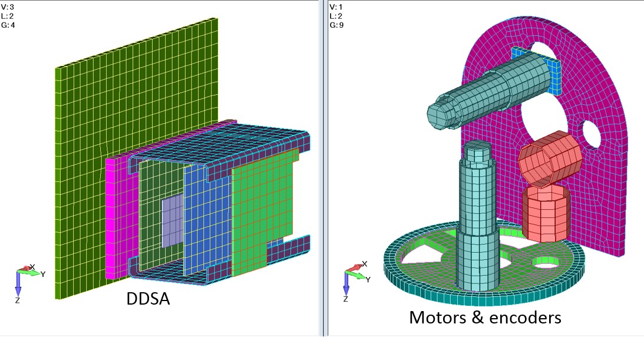Image resolution: width=644 pixels, height=337 pixels.
Task: Click the vertical divider between the views
Action: [324, 168]
